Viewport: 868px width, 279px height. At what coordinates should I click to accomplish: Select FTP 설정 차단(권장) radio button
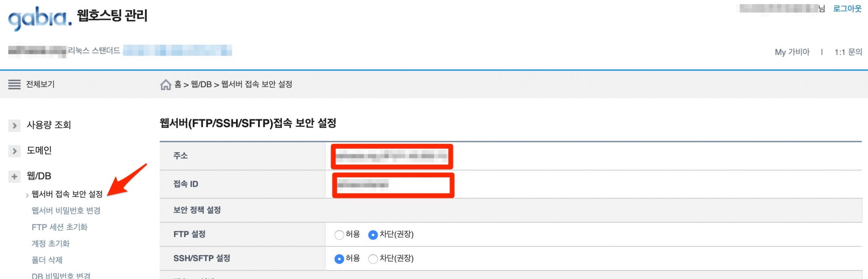click(x=373, y=235)
